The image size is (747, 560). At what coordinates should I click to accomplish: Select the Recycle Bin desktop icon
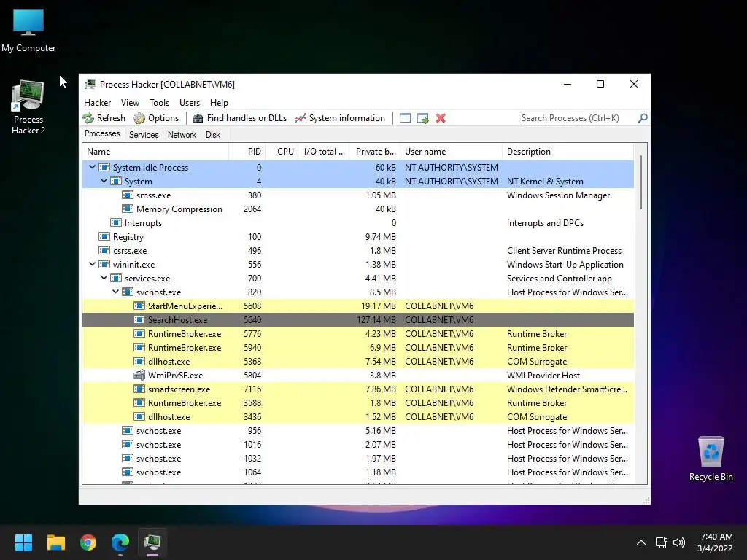coord(711,459)
